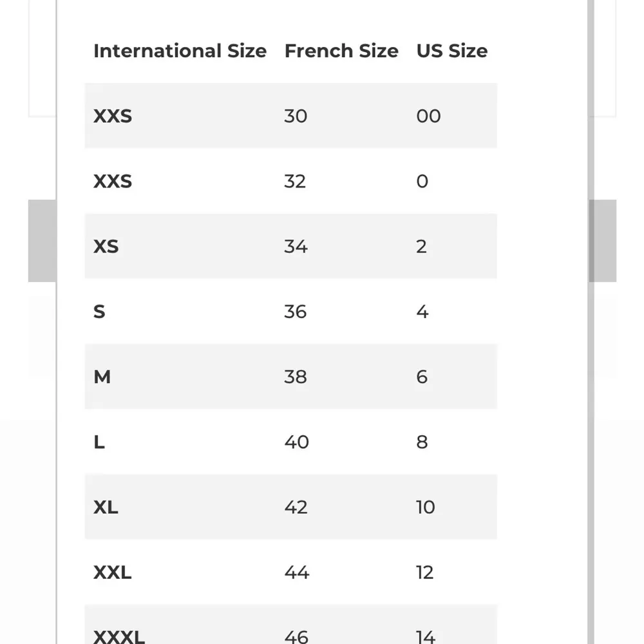
Task: Select French size 36 value
Action: click(296, 312)
